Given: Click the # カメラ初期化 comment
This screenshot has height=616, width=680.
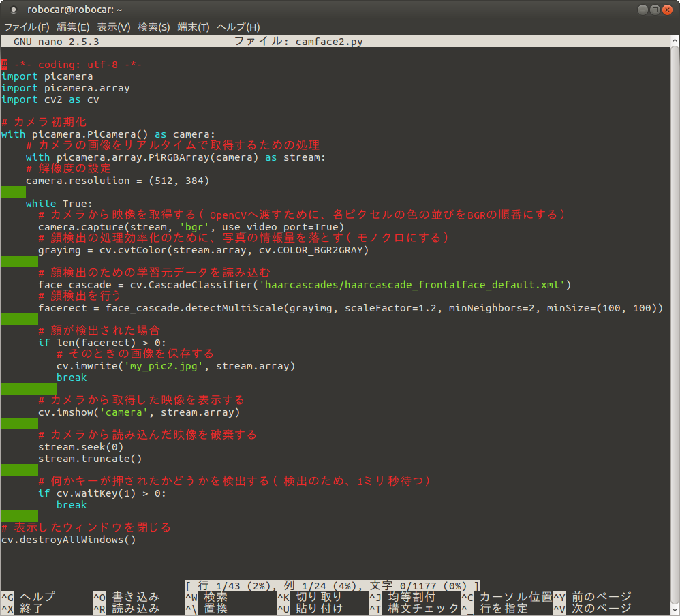Looking at the screenshot, I should [44, 123].
